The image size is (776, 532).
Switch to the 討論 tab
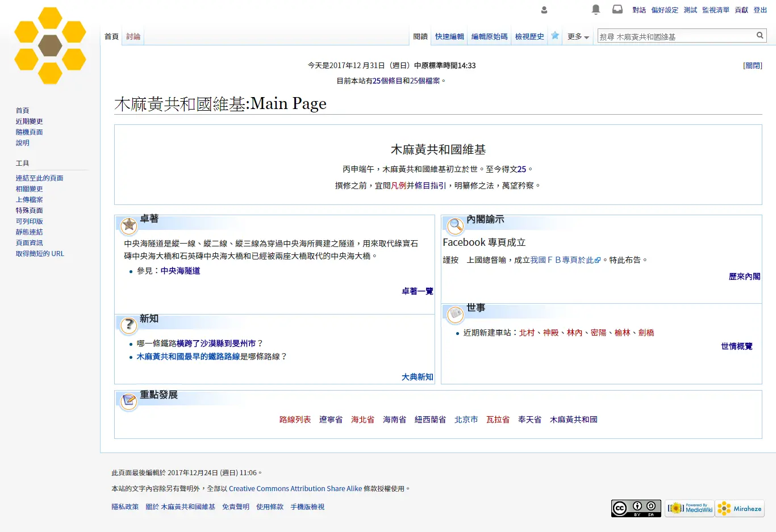pos(133,37)
